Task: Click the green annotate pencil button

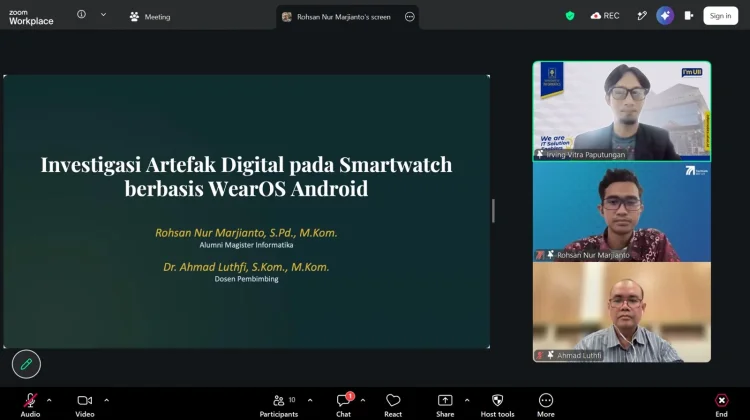Action: pos(26,365)
